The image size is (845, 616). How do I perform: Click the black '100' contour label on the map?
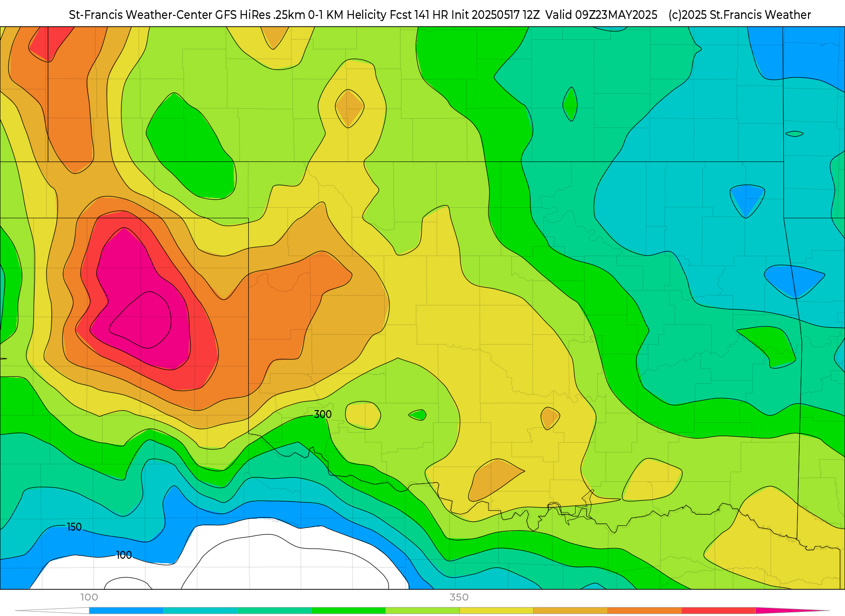click(124, 555)
